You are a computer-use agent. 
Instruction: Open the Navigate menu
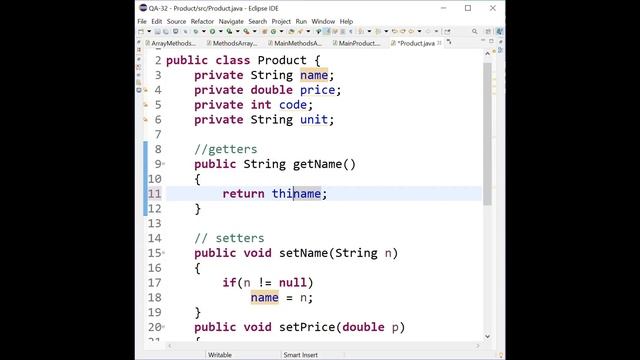pos(231,21)
